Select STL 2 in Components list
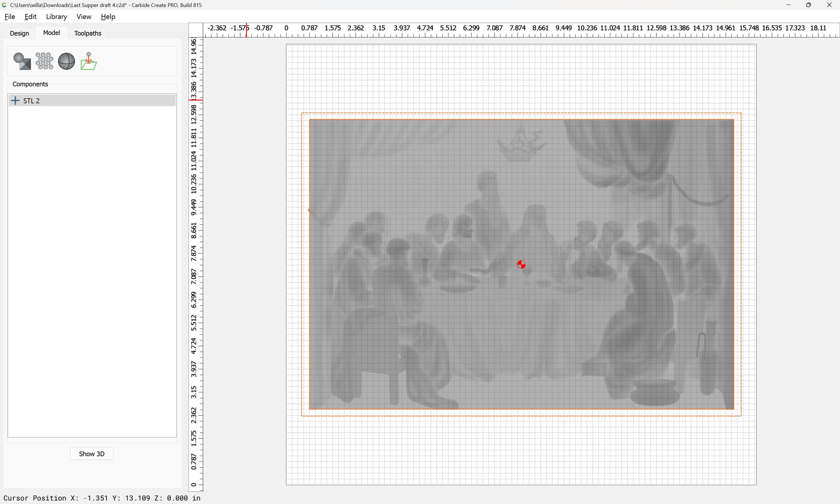This screenshot has width=840, height=504. [x=92, y=101]
